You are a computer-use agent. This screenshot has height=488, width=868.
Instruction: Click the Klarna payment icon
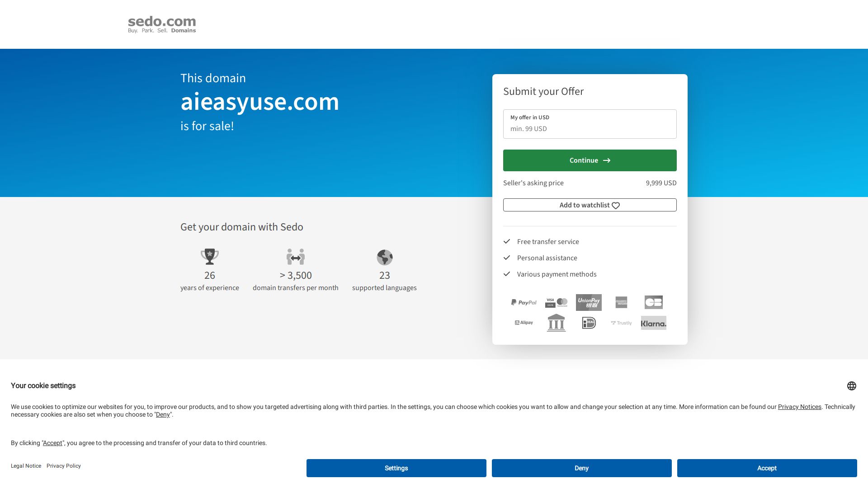654,323
